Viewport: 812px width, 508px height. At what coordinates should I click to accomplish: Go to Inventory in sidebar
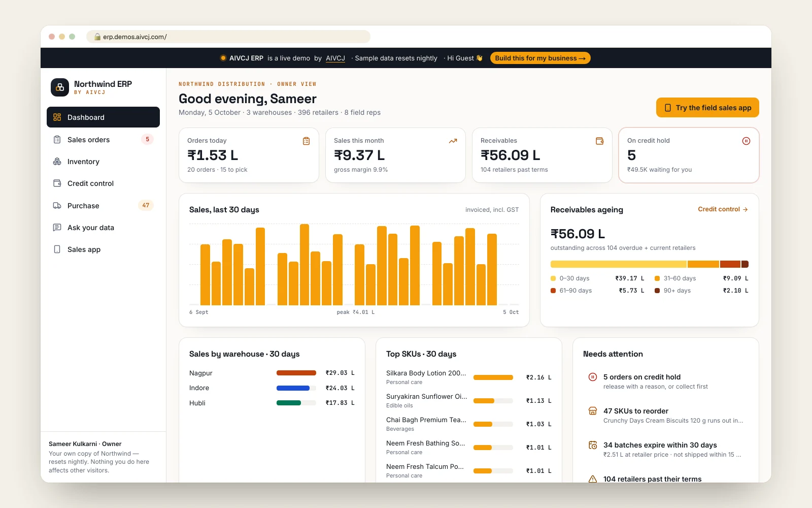click(103, 162)
